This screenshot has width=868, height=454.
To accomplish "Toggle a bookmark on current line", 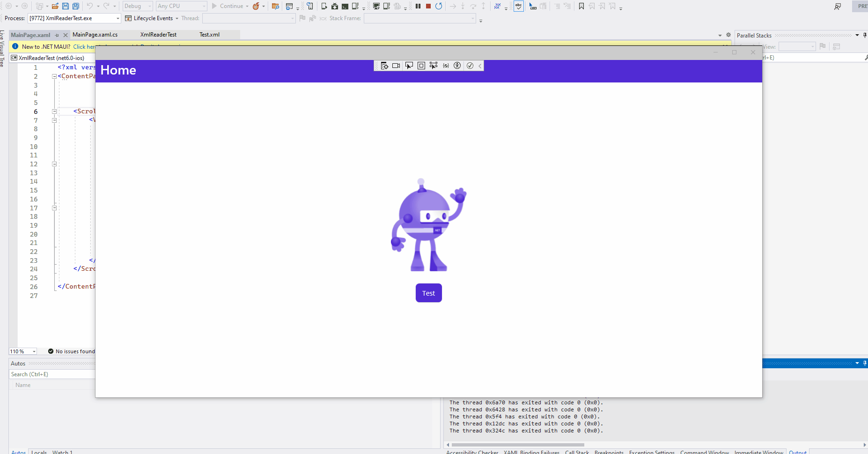I will [x=581, y=6].
